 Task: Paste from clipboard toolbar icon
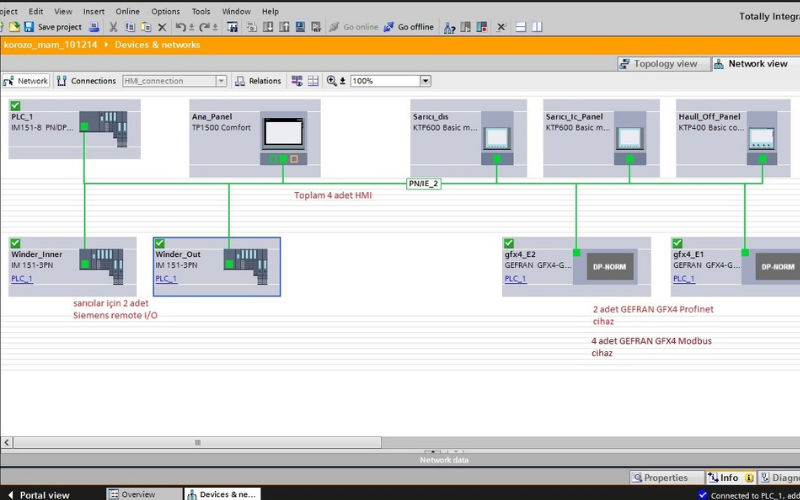tap(146, 27)
